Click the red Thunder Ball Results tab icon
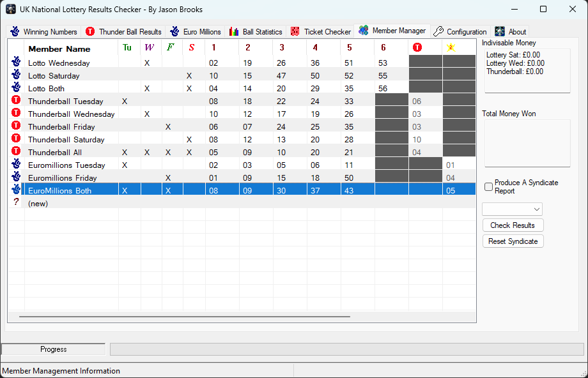The image size is (588, 378). click(x=90, y=31)
